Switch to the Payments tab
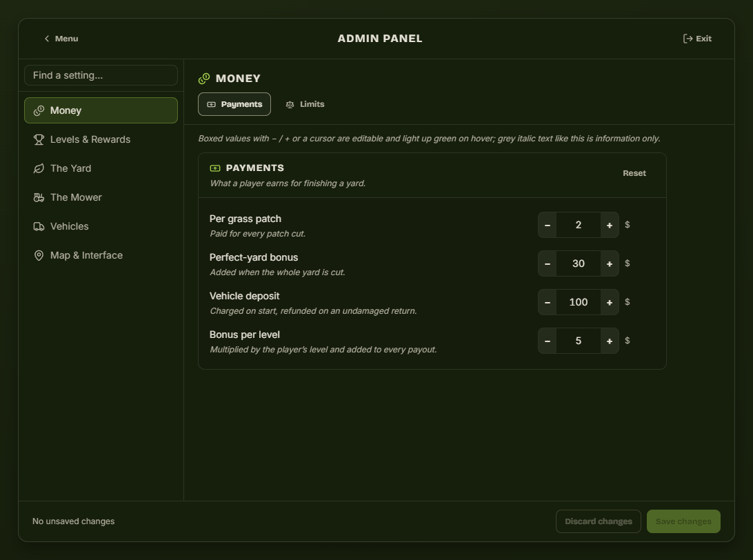753x560 pixels. [234, 104]
